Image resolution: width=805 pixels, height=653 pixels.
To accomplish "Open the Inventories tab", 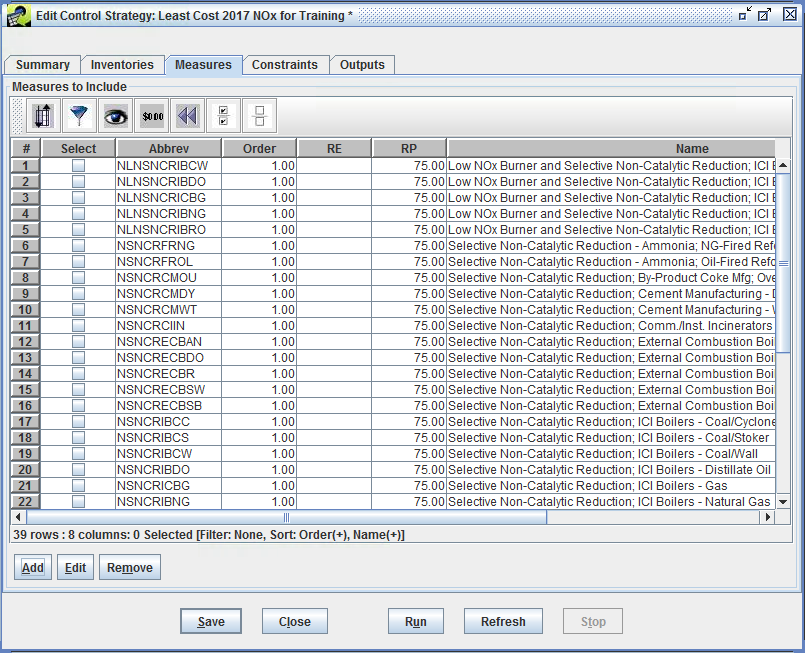I will coord(122,64).
